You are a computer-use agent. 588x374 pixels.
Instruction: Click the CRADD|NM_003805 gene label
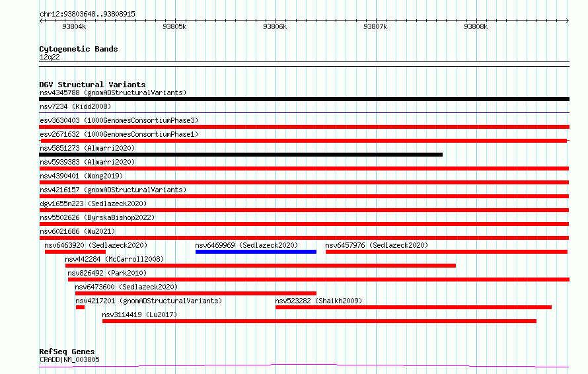pyautogui.click(x=70, y=359)
